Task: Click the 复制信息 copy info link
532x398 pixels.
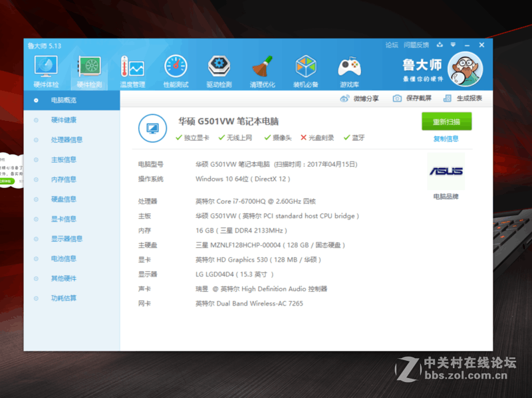Action: coord(446,139)
